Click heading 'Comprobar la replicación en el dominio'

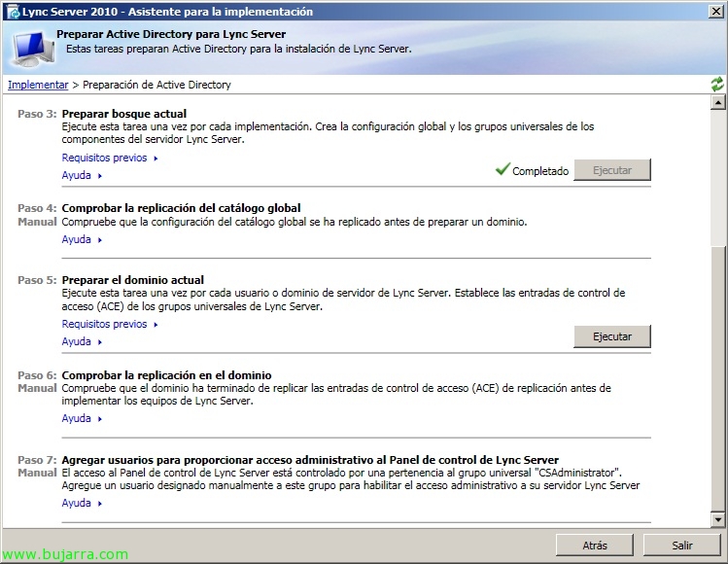(x=166, y=375)
